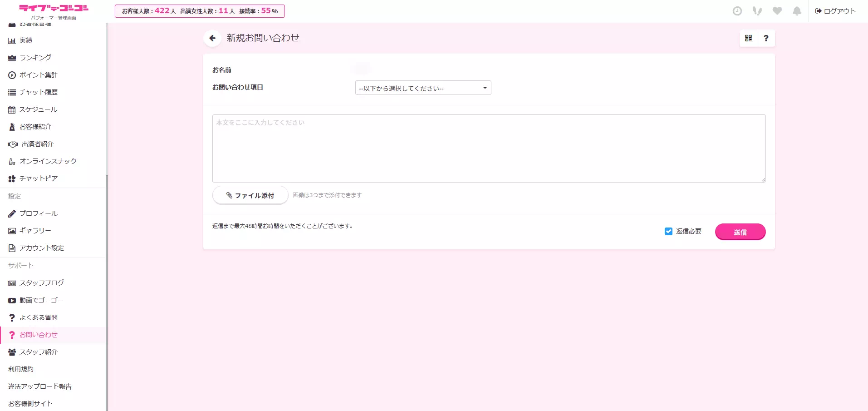Select プロフィール in settings menu
This screenshot has height=411, width=868.
point(38,213)
